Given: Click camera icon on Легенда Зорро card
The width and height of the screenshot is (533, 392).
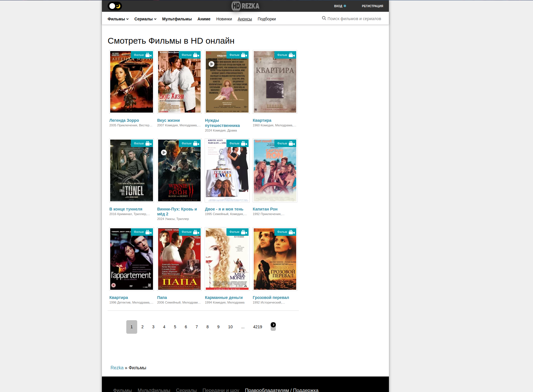Looking at the screenshot, I should tap(148, 55).
